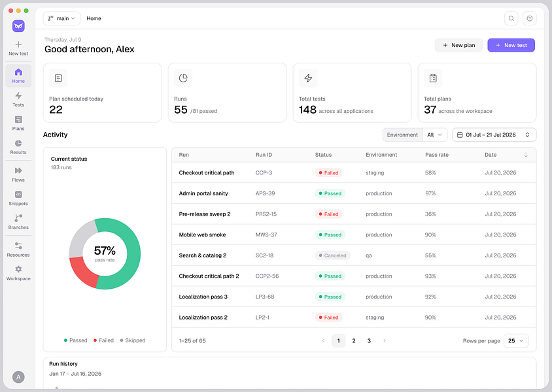Click the red Failed legend dot
The height and width of the screenshot is (392, 552).
tap(95, 340)
